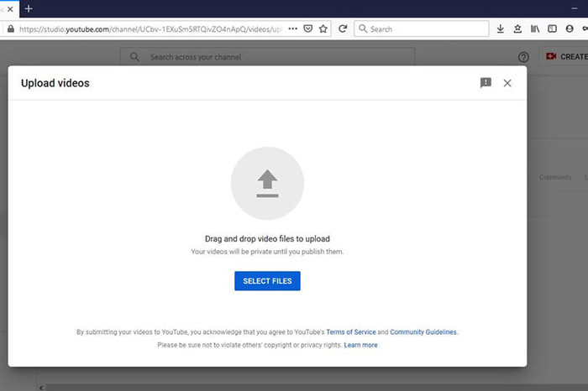Reload the current page
Screen dimensions: 588x391
pyautogui.click(x=343, y=29)
